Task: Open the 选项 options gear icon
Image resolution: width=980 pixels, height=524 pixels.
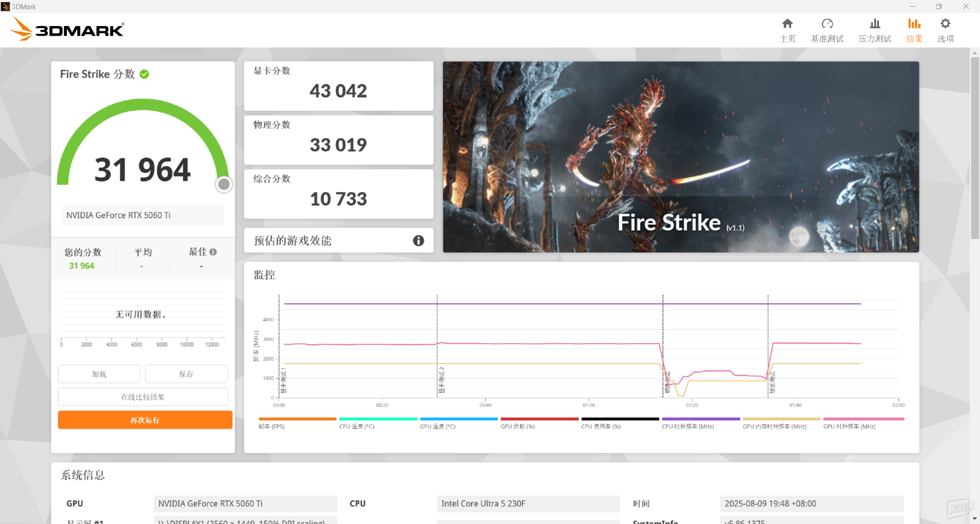Action: (945, 23)
